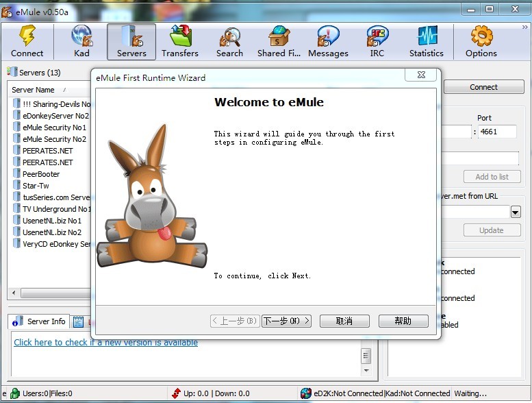Click the server list horizontal scrollbar left arrow
Screen dimensions: 532x403
tap(14, 293)
